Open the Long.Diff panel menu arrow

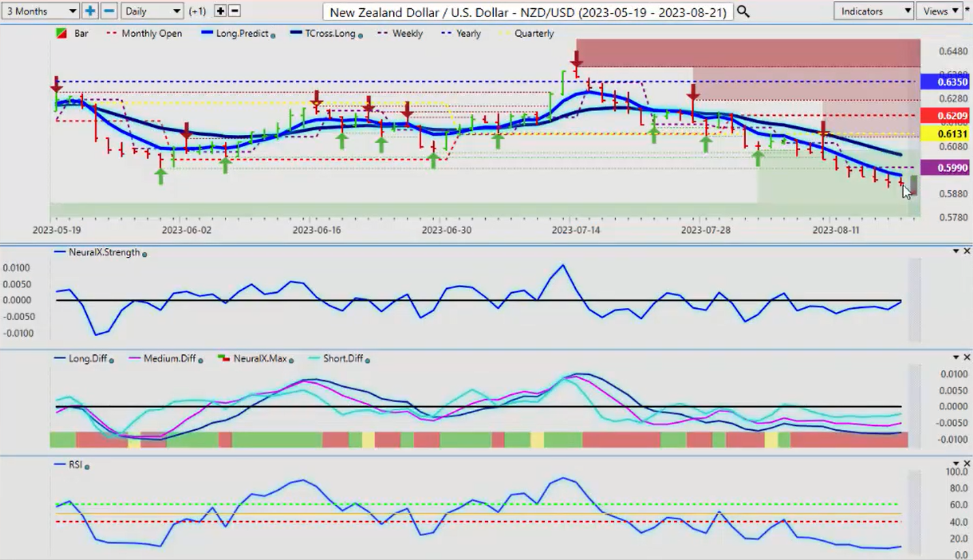coord(956,358)
